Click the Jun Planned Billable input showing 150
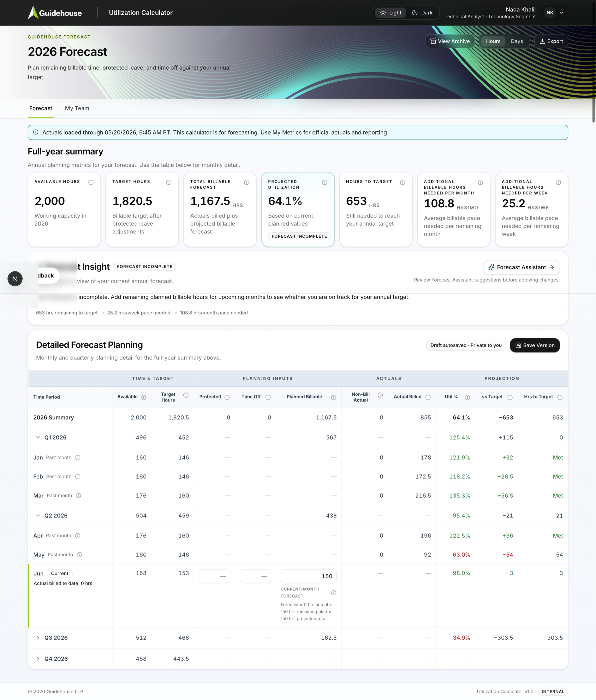The image size is (596, 700). 309,576
